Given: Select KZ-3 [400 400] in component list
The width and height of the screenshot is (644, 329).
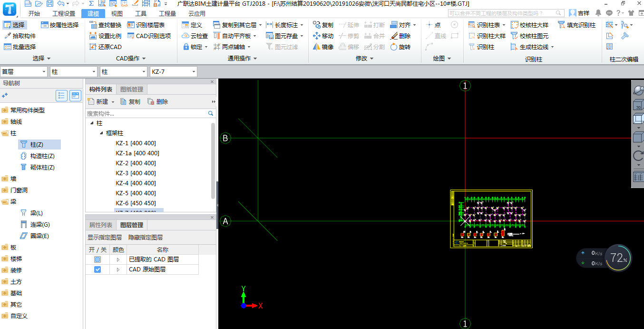Looking at the screenshot, I should coord(136,173).
